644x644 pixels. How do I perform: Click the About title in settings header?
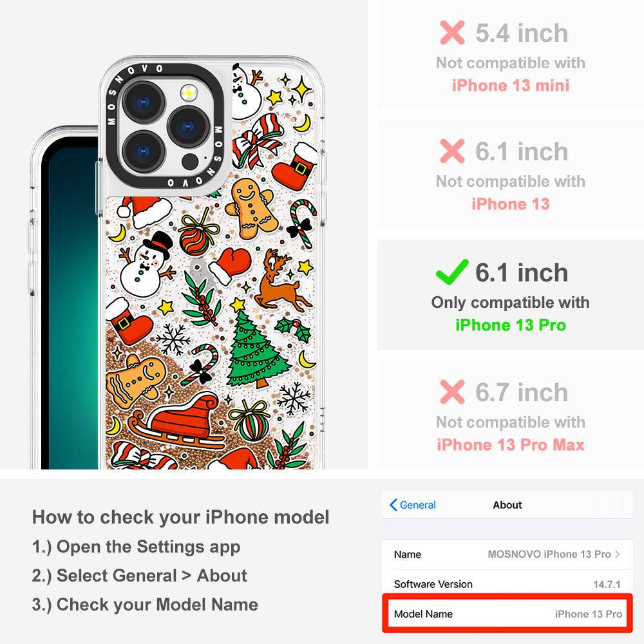point(507,505)
